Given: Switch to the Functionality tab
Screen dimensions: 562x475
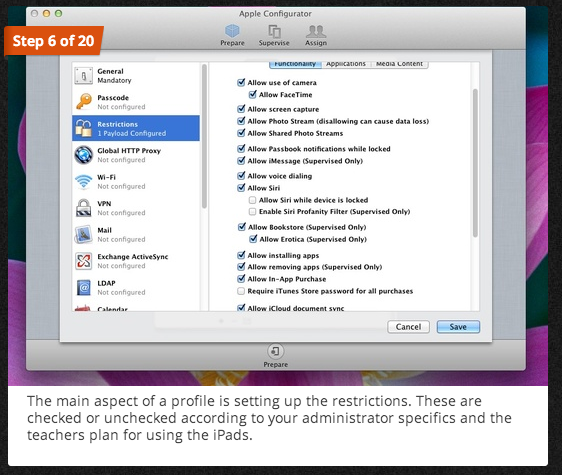Looking at the screenshot, I should [295, 64].
